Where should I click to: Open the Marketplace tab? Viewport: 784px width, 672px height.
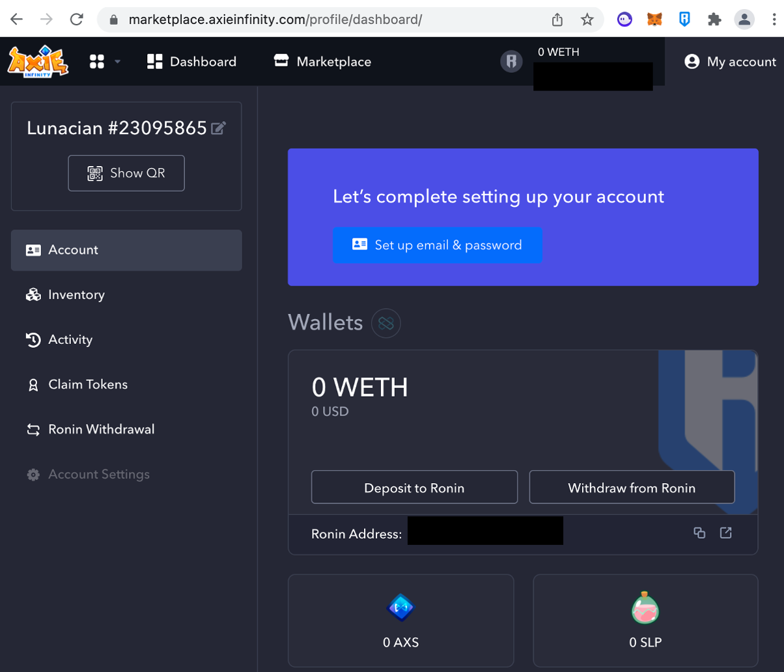(x=322, y=62)
